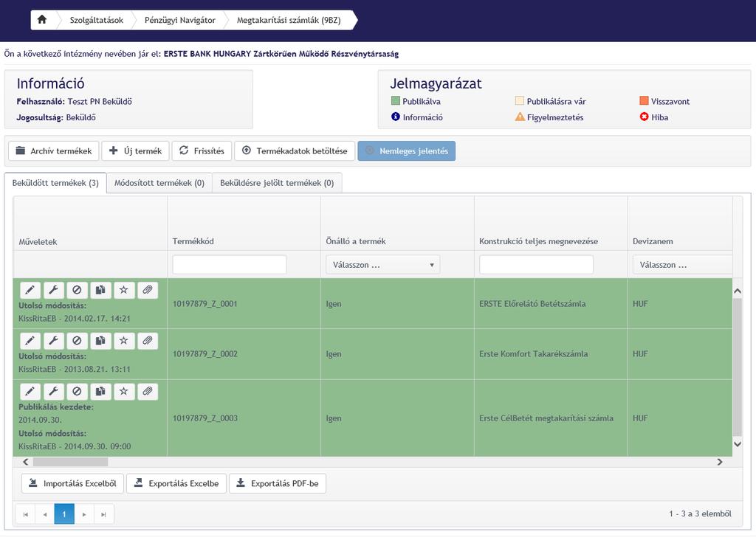Viewport: 756px width, 543px height.
Task: Click the green Publikálva legend swatch
Action: pyautogui.click(x=396, y=100)
